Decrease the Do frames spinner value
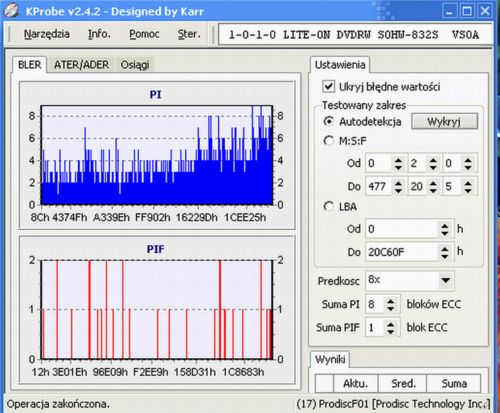 click(468, 190)
